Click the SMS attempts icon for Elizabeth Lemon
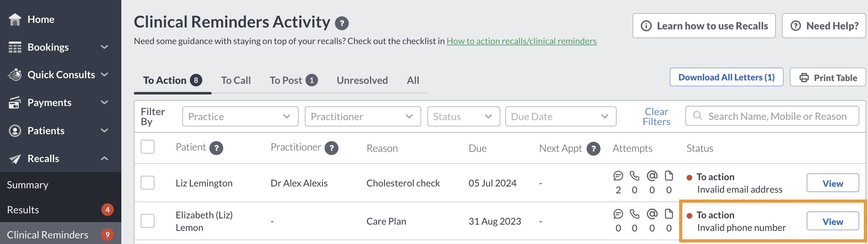This screenshot has width=868, height=244. click(x=618, y=214)
